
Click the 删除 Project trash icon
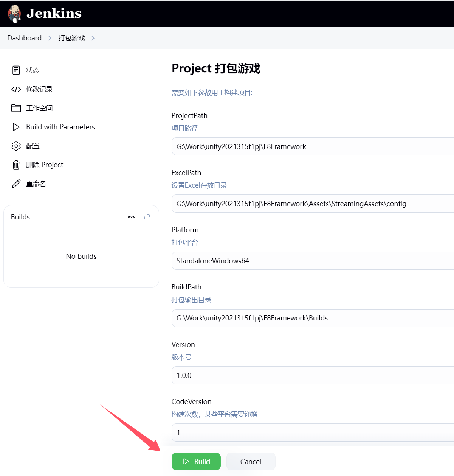point(16,165)
